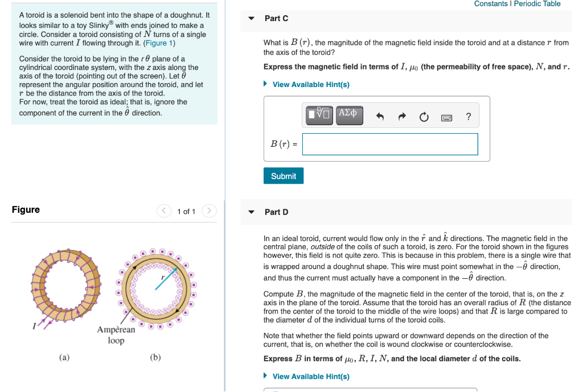
Task: Expand View Available Hints for Part C
Action: 310,84
